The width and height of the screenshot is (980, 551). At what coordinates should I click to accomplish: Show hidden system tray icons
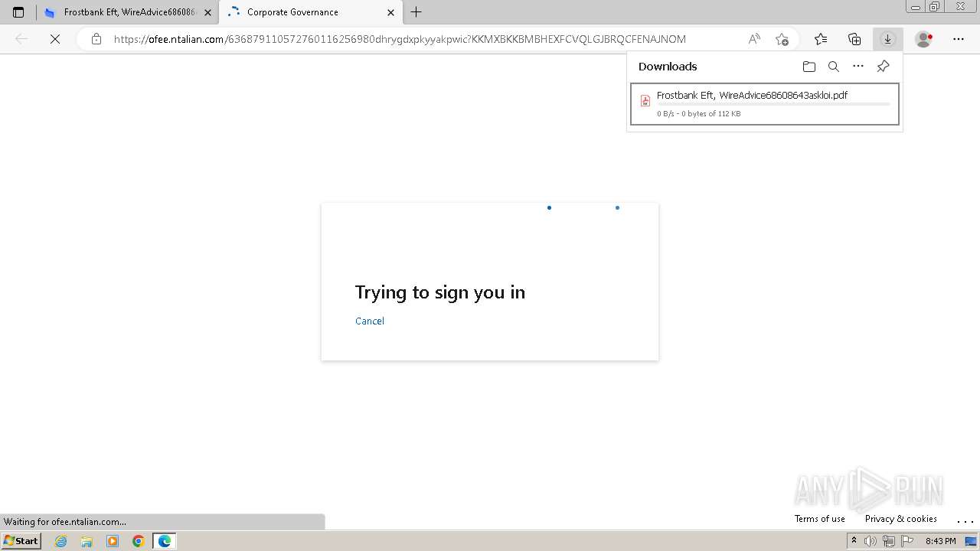tap(854, 541)
